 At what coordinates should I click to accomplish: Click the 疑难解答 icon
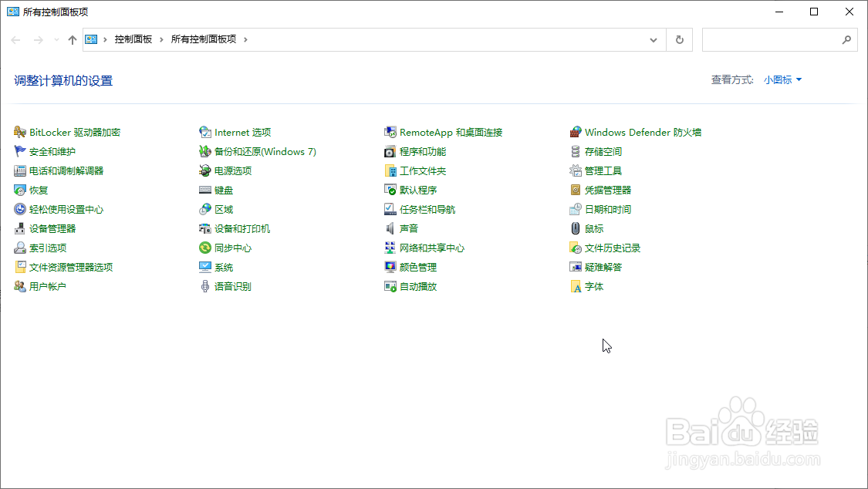[576, 267]
